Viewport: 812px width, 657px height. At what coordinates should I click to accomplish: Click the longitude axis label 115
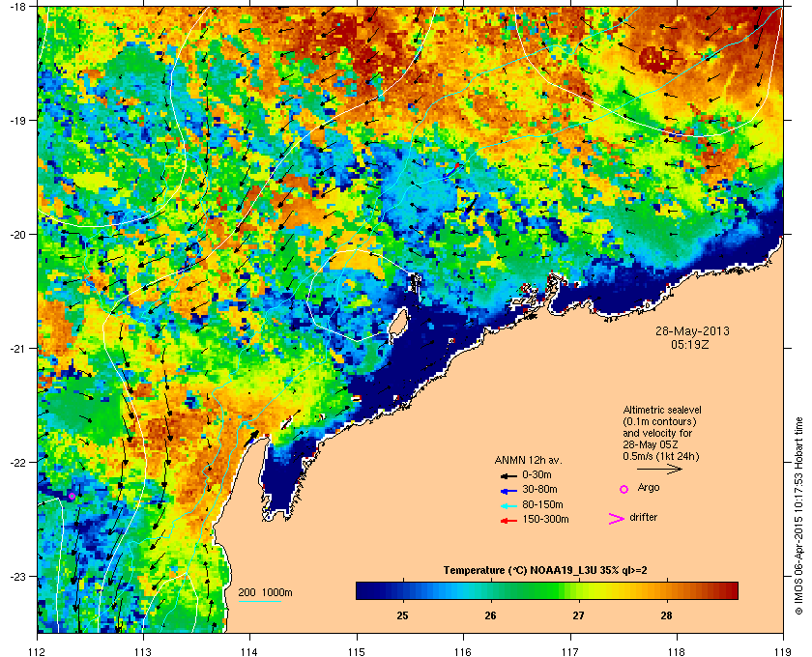point(357,651)
